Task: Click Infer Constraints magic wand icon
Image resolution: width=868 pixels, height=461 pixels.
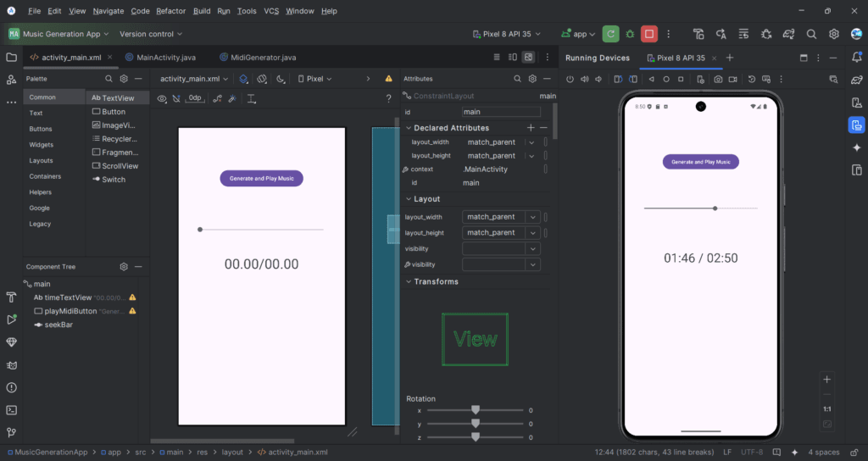Action: 232,98
